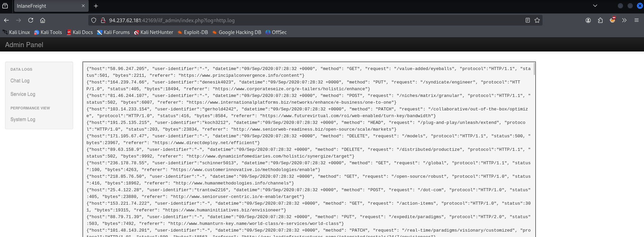Show the insecure connection padlock info
The height and width of the screenshot is (237, 644).
click(x=103, y=20)
